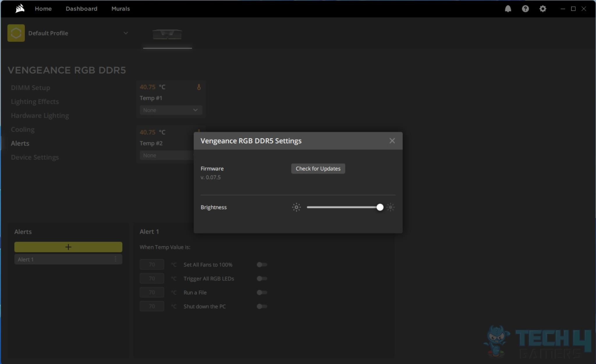Click the Temp #1 40.75 °C reading
Viewport: 596px width, 364px height.
152,87
